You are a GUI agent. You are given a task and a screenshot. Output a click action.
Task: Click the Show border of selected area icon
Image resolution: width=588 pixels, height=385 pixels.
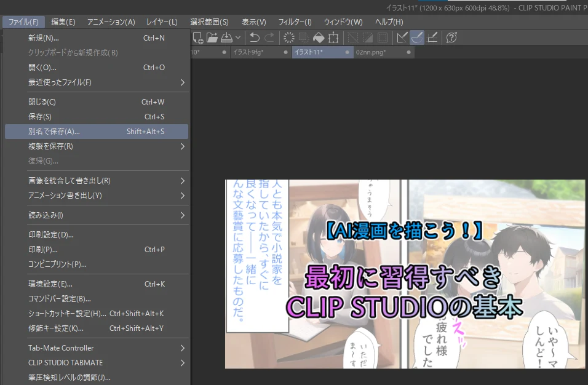383,38
